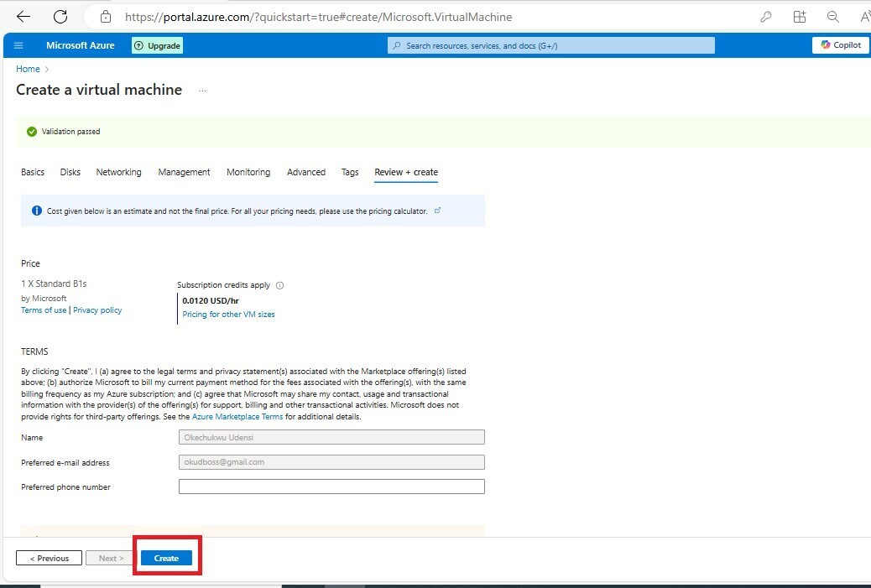Focus the Search resources, services, and docs box
Viewport: 871px width, 588px height.
[x=551, y=45]
